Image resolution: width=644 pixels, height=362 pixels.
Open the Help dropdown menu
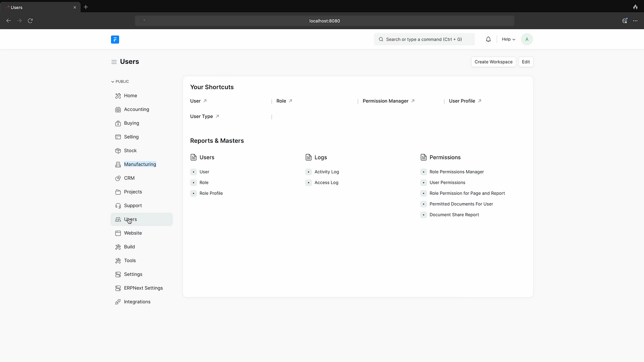pyautogui.click(x=508, y=39)
